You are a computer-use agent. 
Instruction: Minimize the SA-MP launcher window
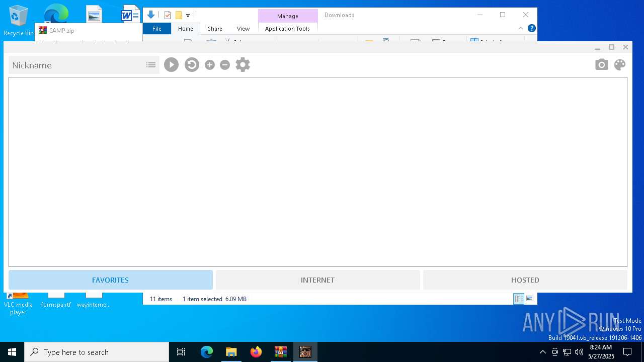(x=597, y=47)
